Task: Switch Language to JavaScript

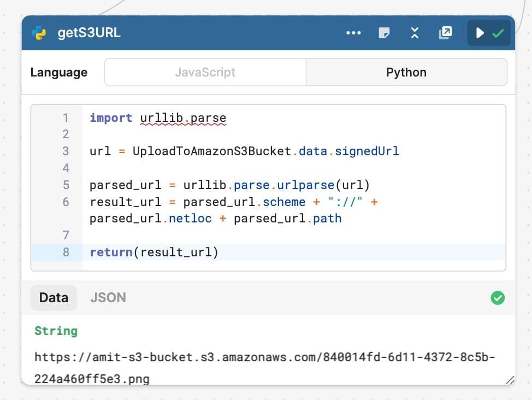Action: click(x=205, y=72)
